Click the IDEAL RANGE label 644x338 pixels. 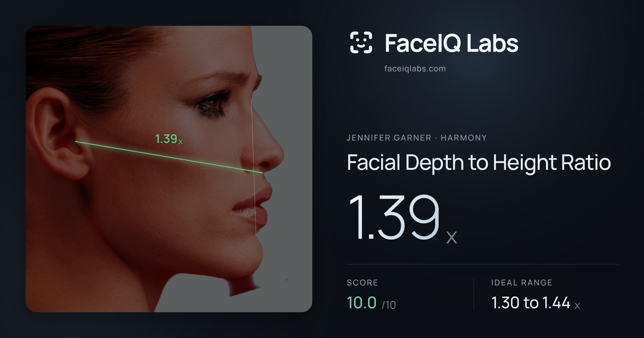[x=522, y=282]
